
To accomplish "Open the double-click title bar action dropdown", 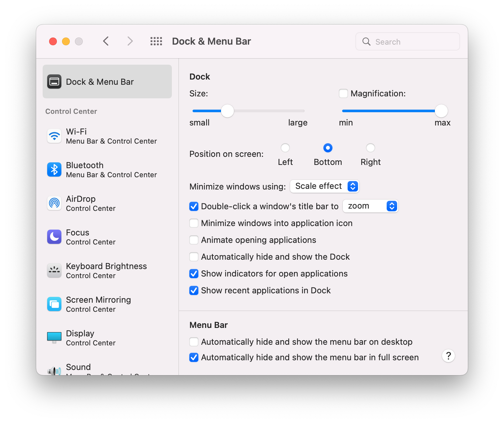I will [370, 206].
